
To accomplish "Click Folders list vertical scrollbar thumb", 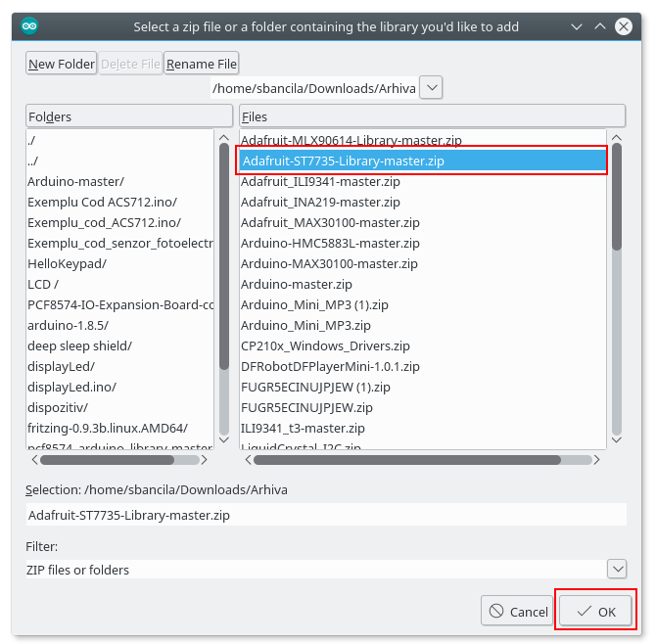I will [224, 256].
